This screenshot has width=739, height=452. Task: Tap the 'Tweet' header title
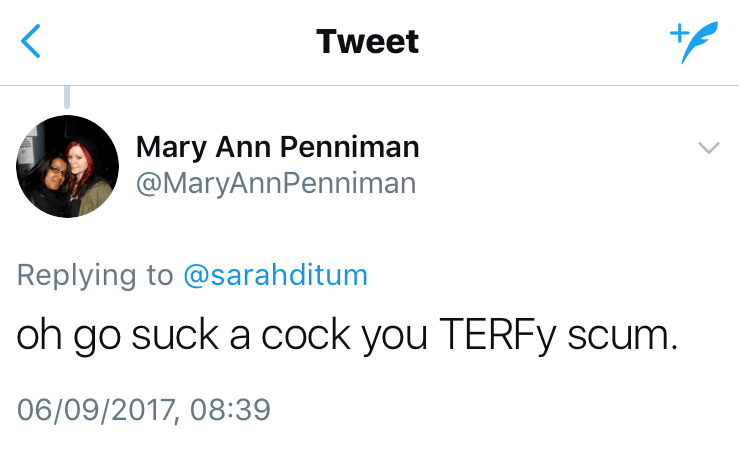(367, 42)
